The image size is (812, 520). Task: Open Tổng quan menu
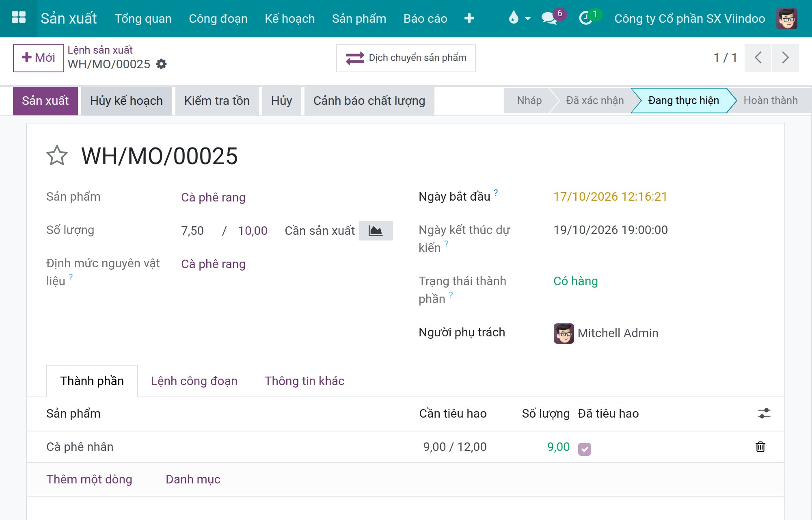(x=143, y=19)
